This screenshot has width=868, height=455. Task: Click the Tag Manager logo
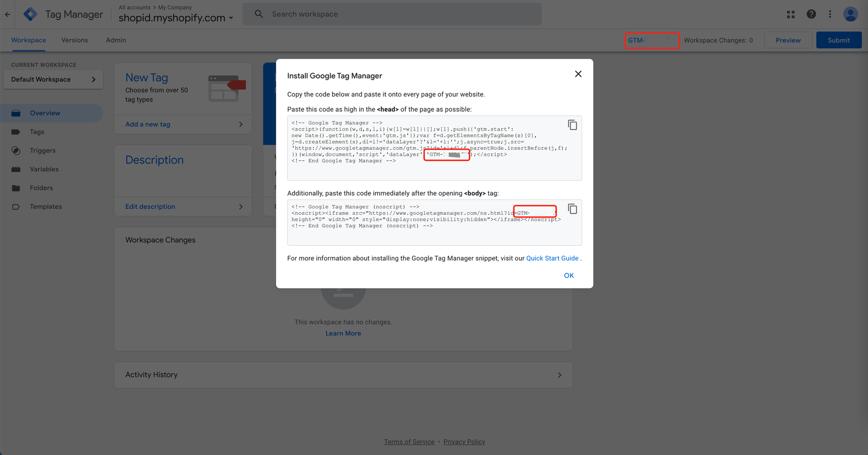31,15
